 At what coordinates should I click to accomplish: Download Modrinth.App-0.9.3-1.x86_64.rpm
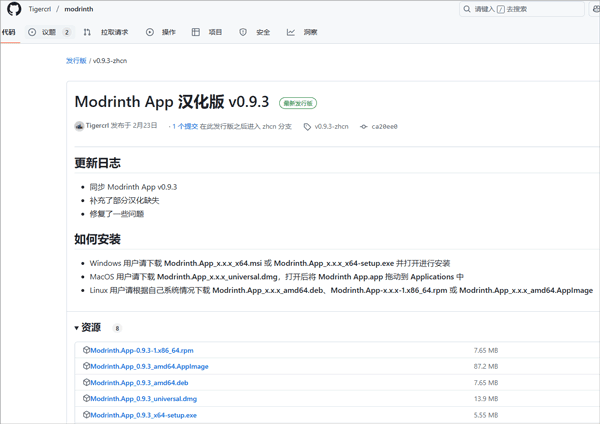coord(142,351)
